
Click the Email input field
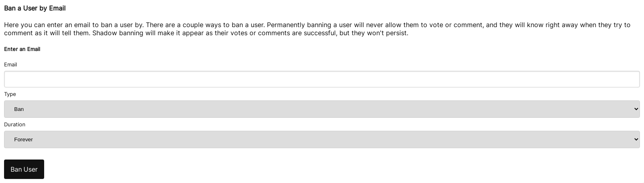pyautogui.click(x=322, y=79)
